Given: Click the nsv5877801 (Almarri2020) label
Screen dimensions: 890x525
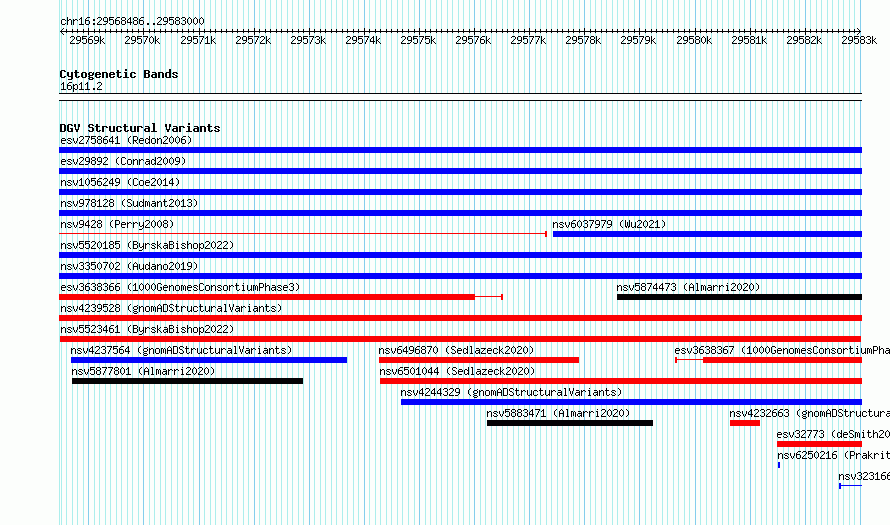Looking at the screenshot, I should click(143, 371).
